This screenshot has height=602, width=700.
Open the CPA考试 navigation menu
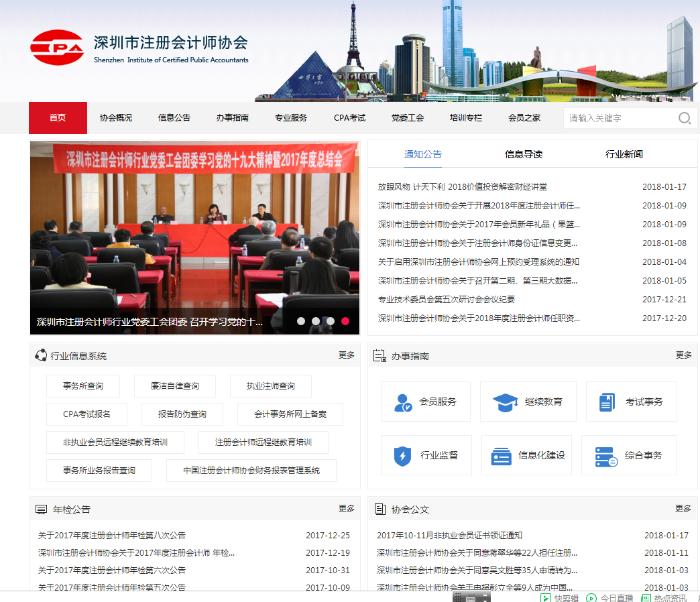[x=349, y=118]
